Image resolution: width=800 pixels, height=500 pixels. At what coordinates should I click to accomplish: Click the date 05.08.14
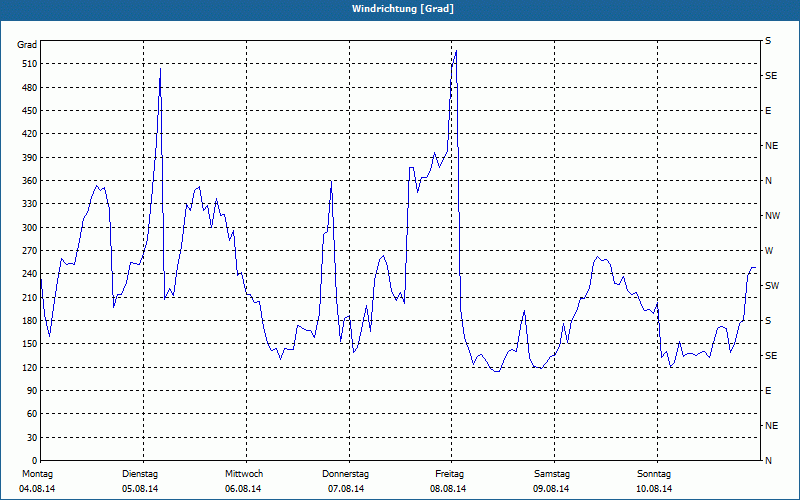click(x=140, y=489)
